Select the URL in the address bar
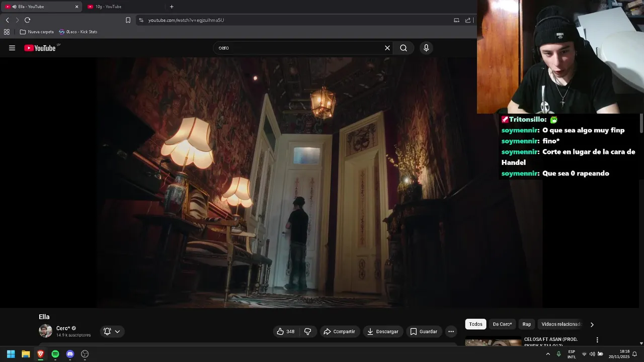Viewport: 644px width, 362px height. (186, 20)
